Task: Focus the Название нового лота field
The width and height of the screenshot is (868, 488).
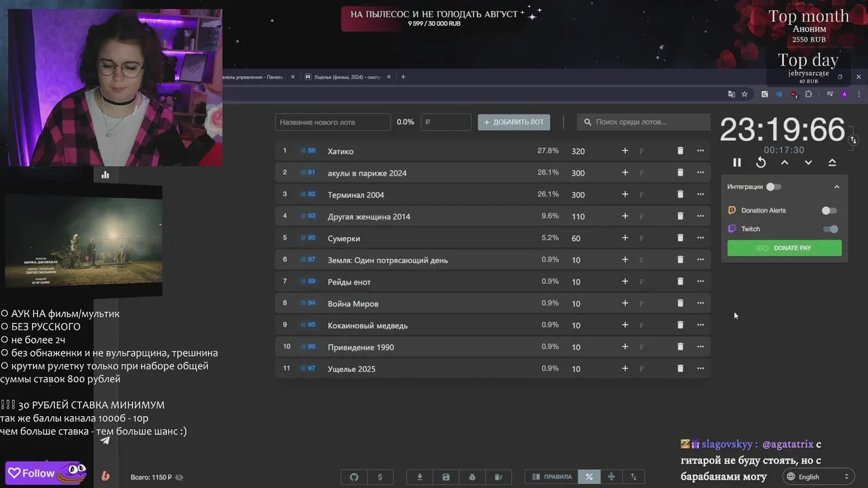Action: point(333,122)
